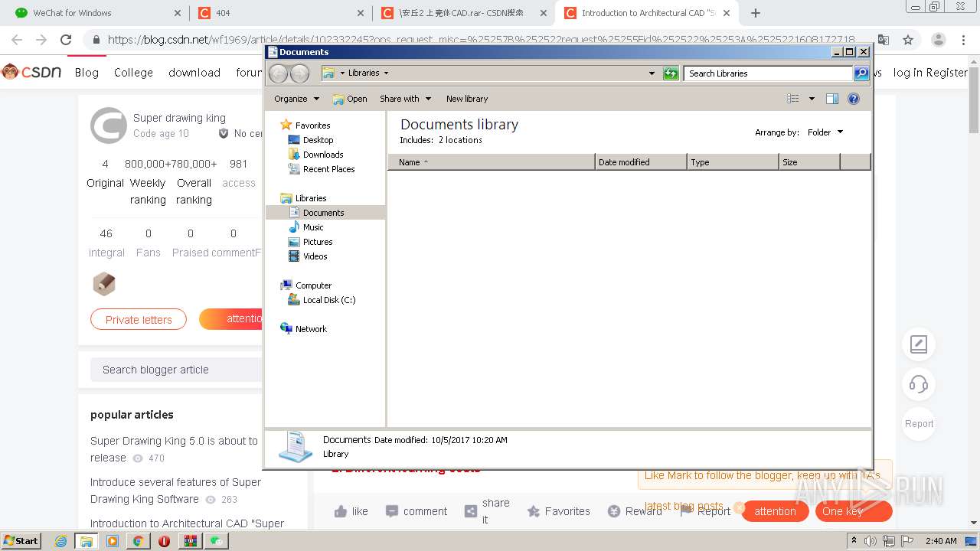Run the Search Libraries magnifier button
Image resolution: width=980 pixels, height=551 pixels.
pos(861,73)
